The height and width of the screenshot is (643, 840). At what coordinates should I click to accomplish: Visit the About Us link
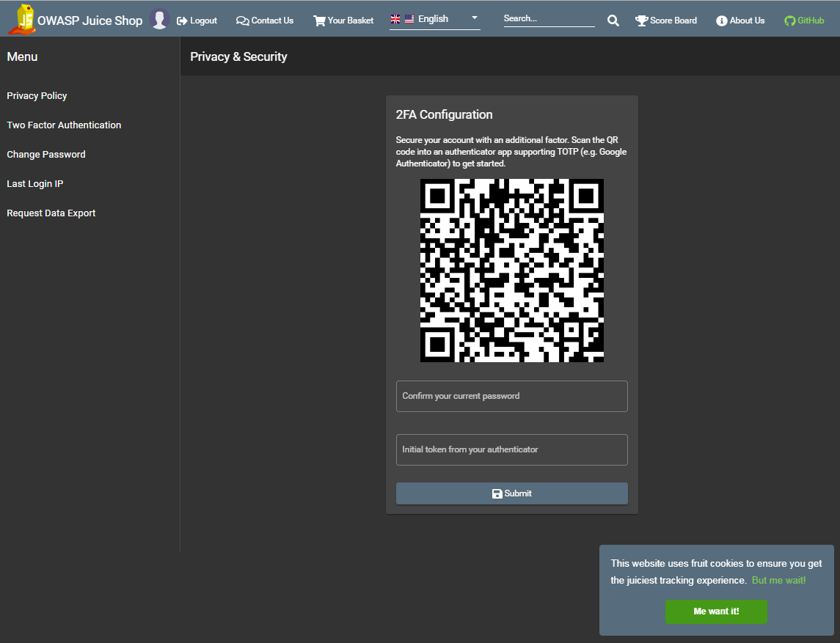click(x=740, y=21)
